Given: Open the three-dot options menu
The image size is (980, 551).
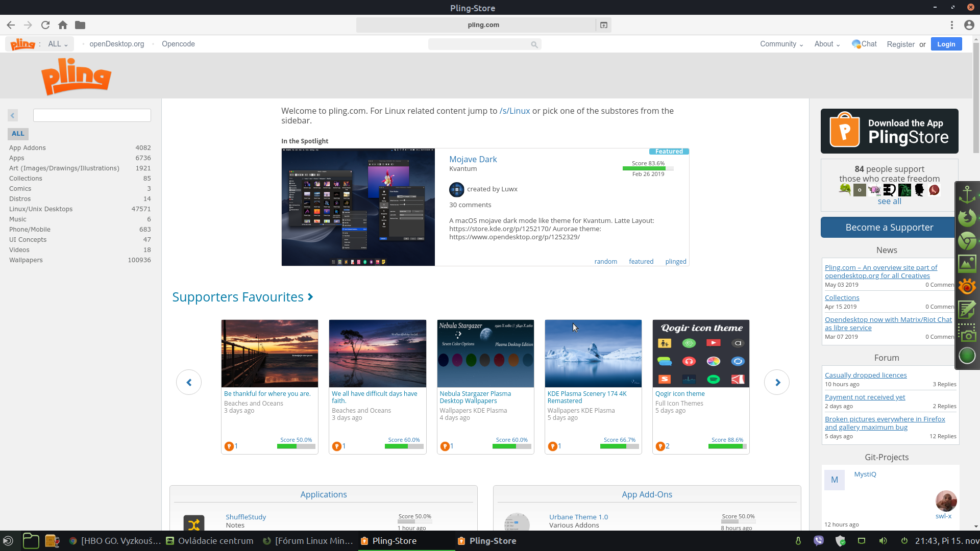Looking at the screenshot, I should tap(952, 25).
